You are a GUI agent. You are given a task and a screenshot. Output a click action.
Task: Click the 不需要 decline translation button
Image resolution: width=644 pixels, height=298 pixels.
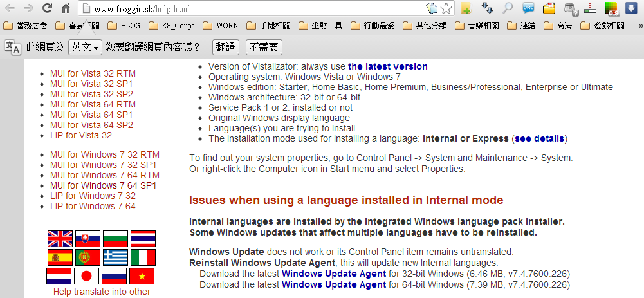(x=264, y=48)
